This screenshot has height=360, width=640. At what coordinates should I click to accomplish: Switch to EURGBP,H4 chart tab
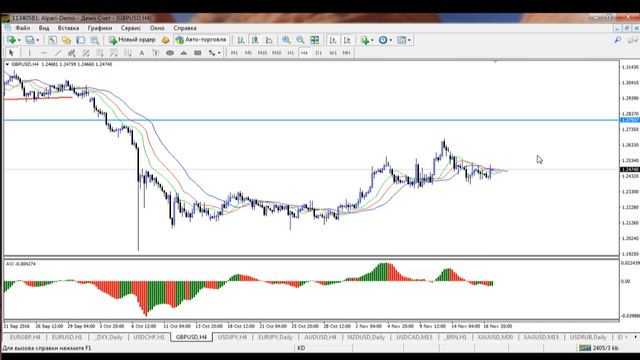click(25, 337)
